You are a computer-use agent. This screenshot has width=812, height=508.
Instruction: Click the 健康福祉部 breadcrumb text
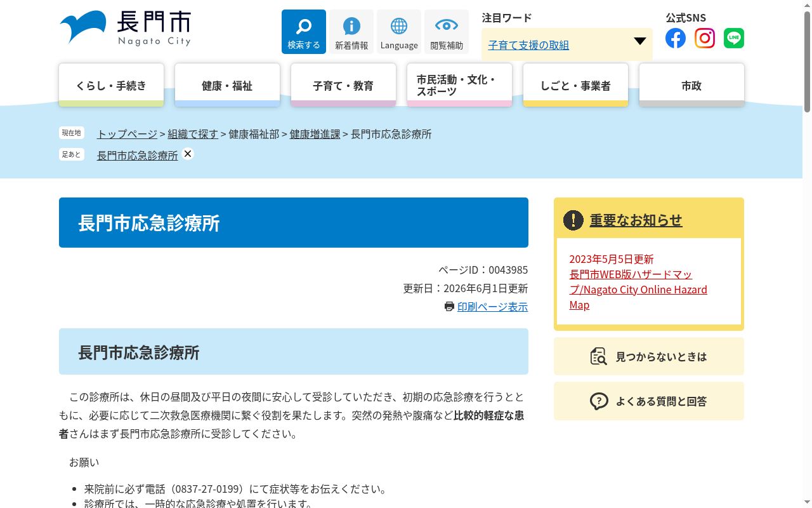254,134
